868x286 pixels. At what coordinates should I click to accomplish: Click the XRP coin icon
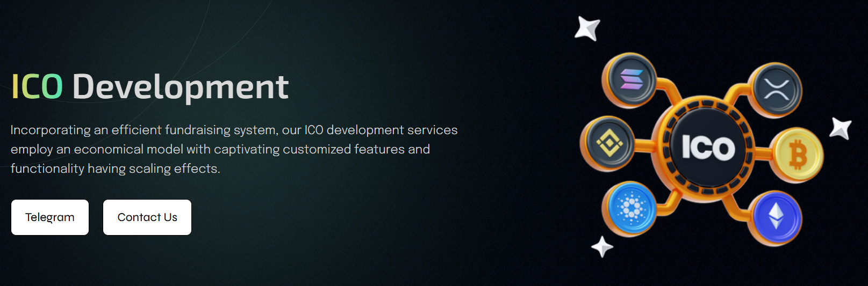tap(777, 89)
